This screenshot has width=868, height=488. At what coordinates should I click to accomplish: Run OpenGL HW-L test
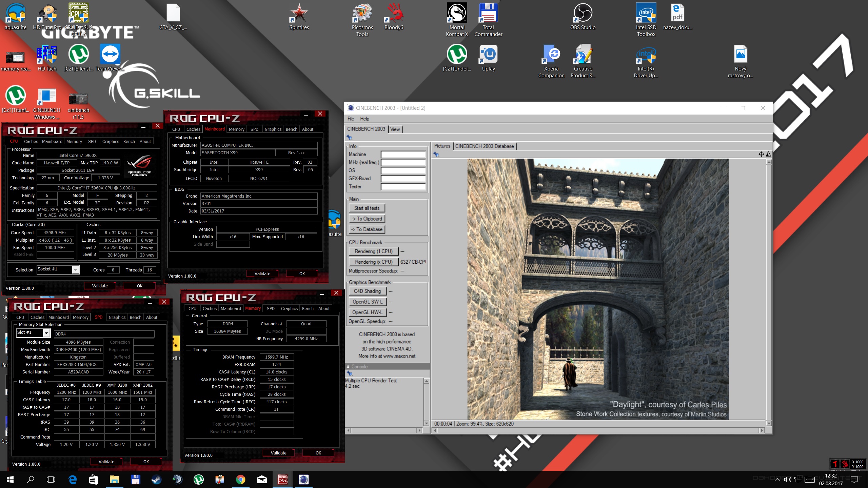coord(367,312)
